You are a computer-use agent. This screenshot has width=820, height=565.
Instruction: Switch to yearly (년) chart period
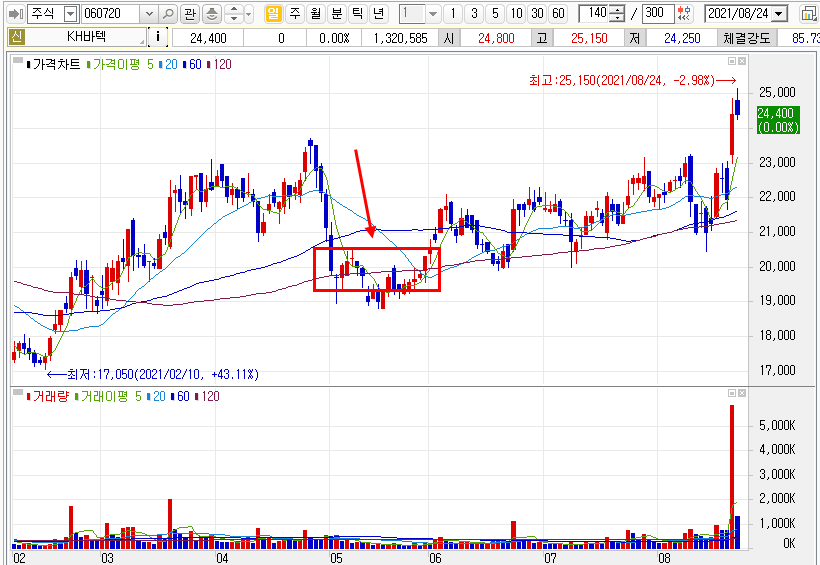379,14
